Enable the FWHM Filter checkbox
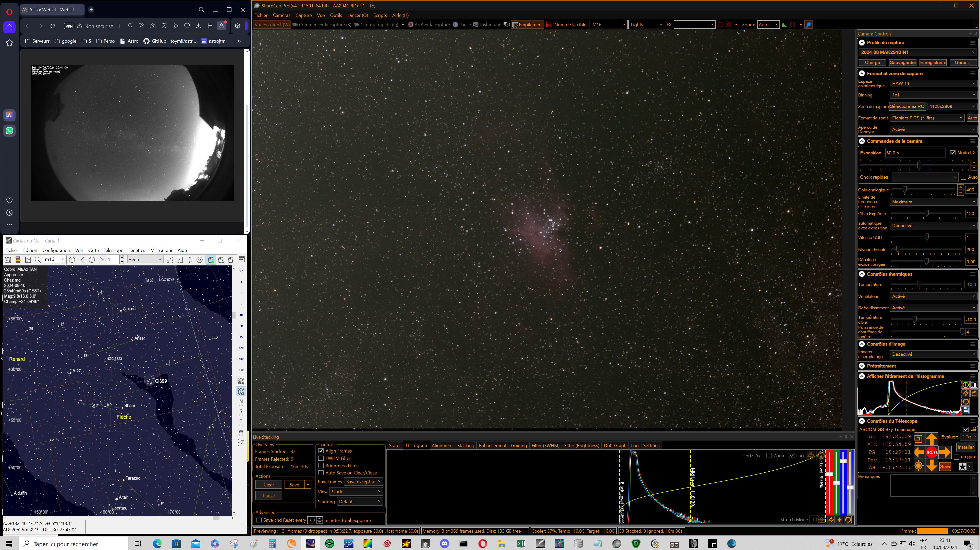The image size is (980, 550). click(321, 458)
